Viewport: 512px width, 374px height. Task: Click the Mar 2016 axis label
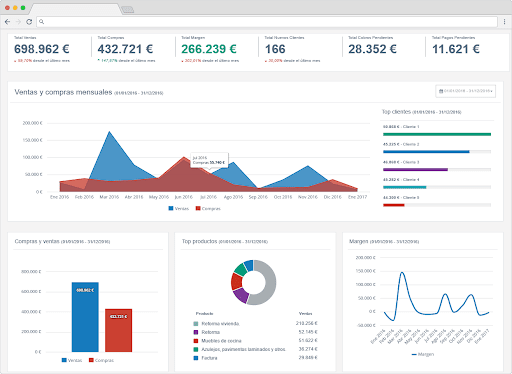tap(109, 197)
